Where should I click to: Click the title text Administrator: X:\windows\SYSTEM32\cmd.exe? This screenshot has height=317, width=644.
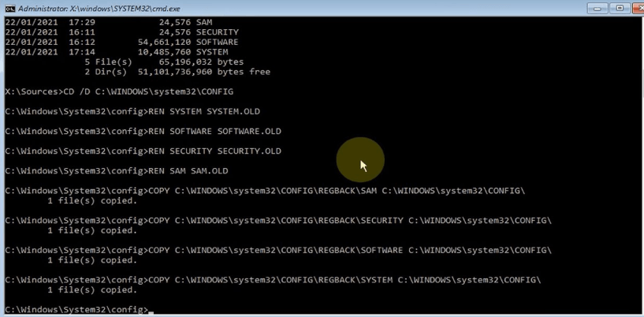point(101,9)
